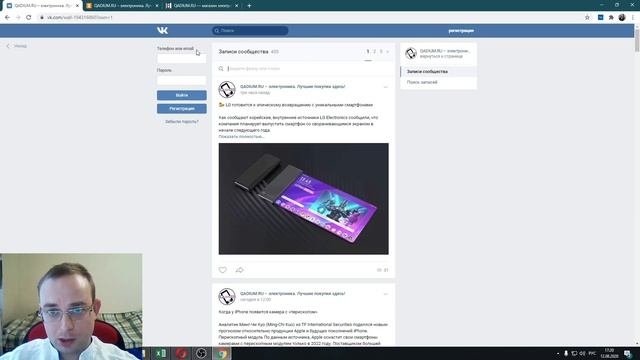
Task: Open the Chrome three-dot menu
Action: [x=633, y=18]
